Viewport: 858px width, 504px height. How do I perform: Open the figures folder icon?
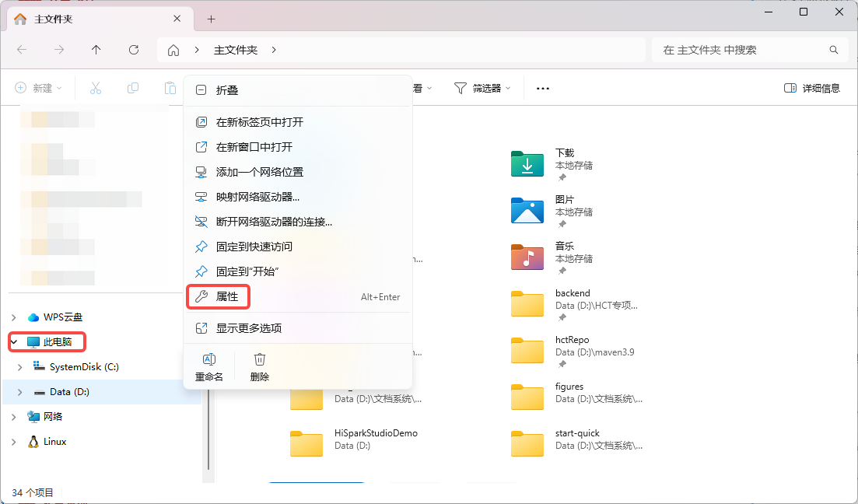click(527, 397)
